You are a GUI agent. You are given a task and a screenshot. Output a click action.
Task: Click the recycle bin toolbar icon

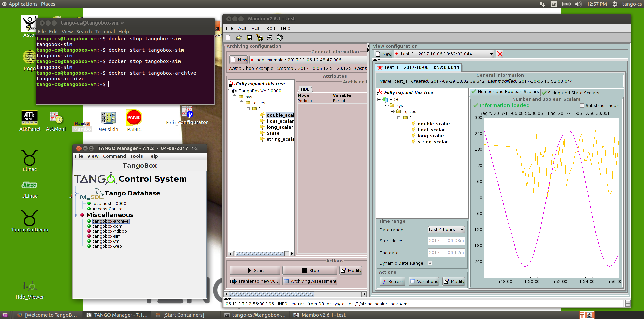coord(280,38)
